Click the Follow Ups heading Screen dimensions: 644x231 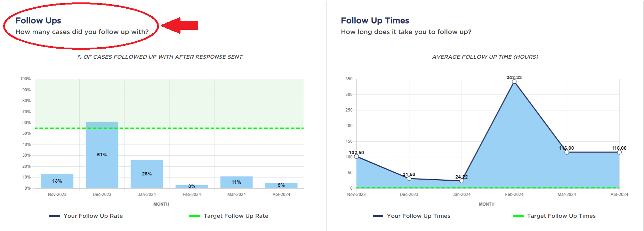pos(38,20)
